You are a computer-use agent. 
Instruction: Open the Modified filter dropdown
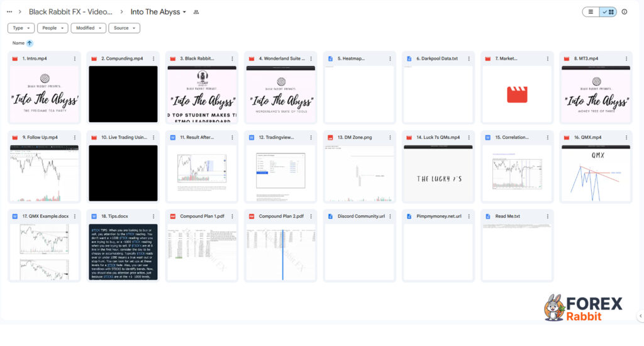click(88, 28)
